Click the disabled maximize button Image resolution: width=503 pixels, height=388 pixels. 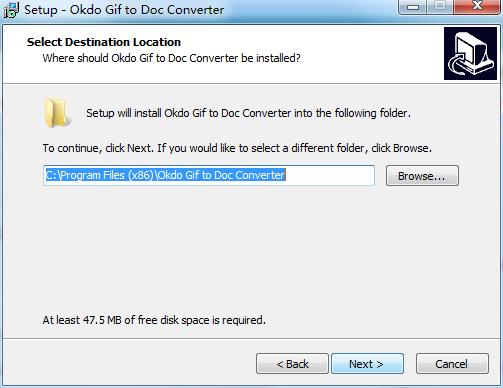(440, 6)
